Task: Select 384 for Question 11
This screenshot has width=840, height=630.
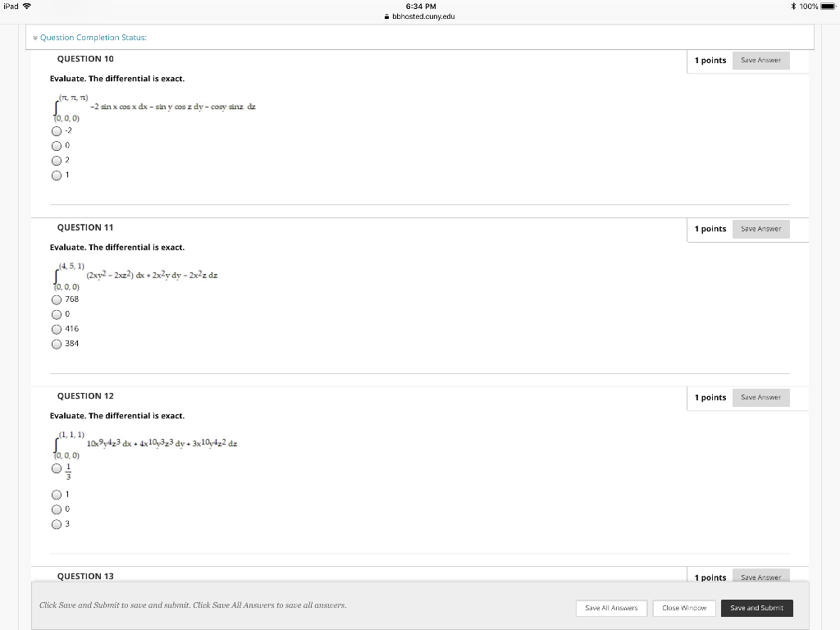Action: pyautogui.click(x=57, y=343)
